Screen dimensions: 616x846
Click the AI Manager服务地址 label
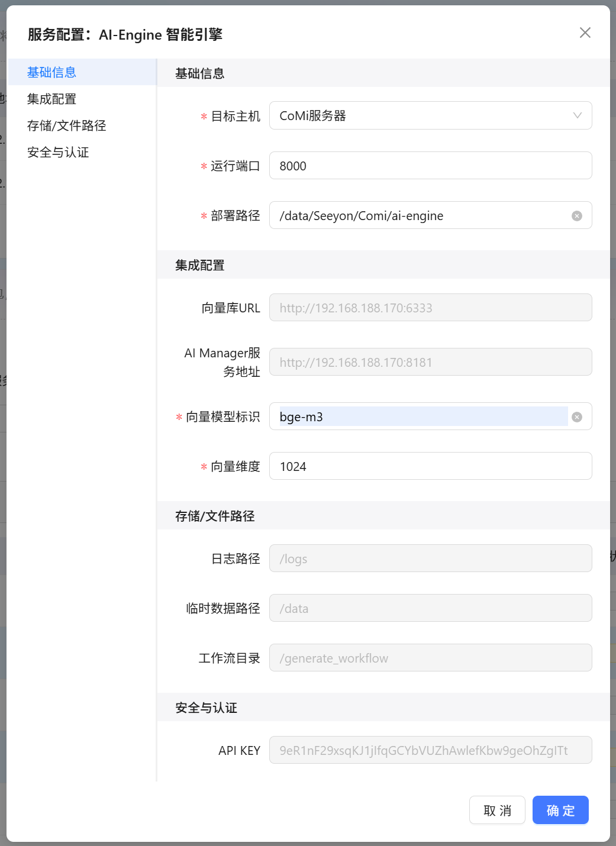point(222,362)
